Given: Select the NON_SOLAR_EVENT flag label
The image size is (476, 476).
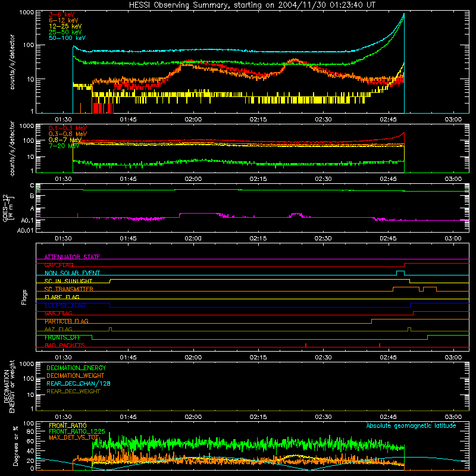Looking at the screenshot, I should (72, 273).
